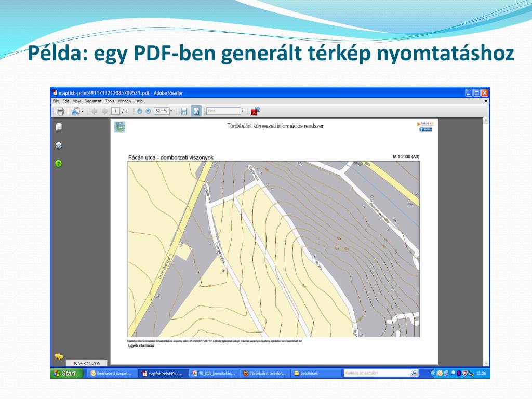
Task: Expand hidden system tray icons arrow
Action: click(x=433, y=373)
